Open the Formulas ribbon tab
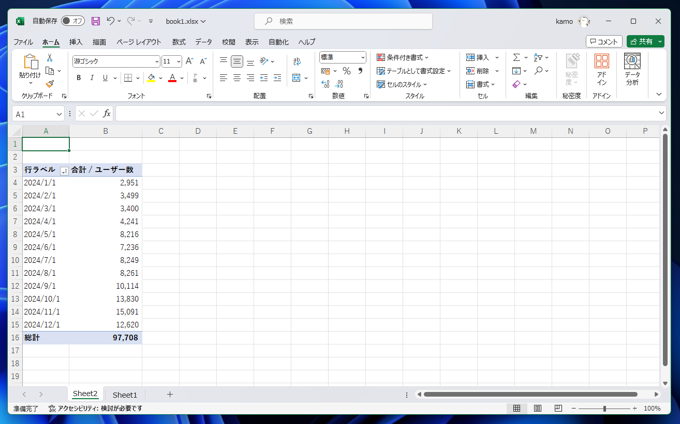 coord(179,42)
